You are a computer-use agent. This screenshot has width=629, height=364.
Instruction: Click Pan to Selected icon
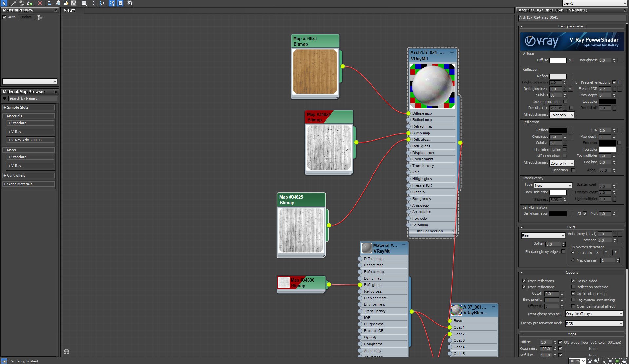click(x=624, y=361)
